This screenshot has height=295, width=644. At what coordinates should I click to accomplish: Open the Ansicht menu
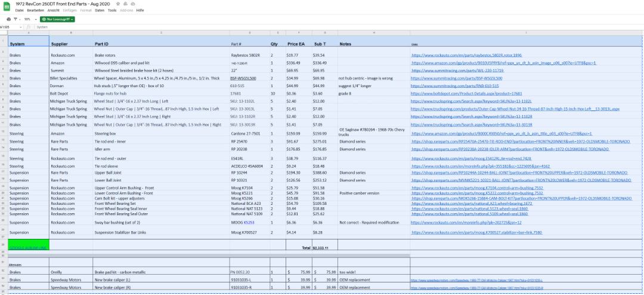coord(54,10)
